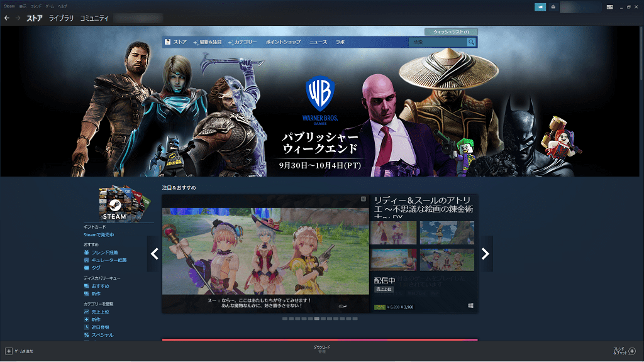The height and width of the screenshot is (362, 644).
Task: Show previous featured game arrow
Action: click(155, 254)
